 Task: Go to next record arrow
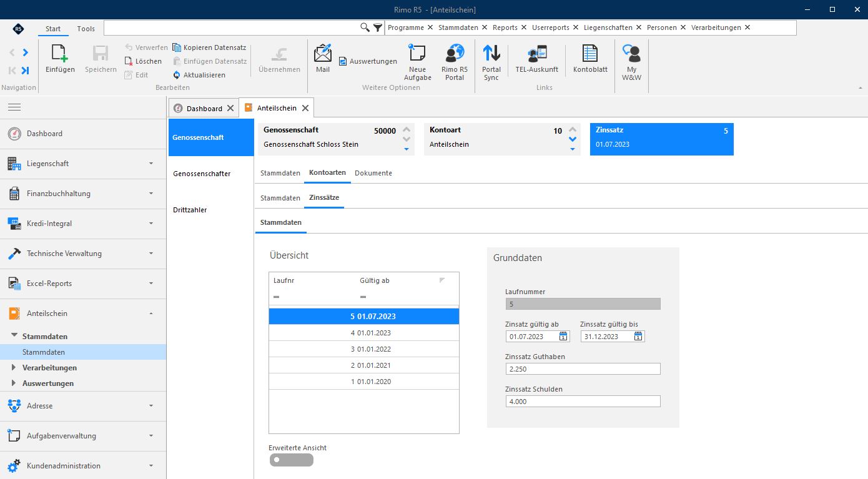point(26,52)
